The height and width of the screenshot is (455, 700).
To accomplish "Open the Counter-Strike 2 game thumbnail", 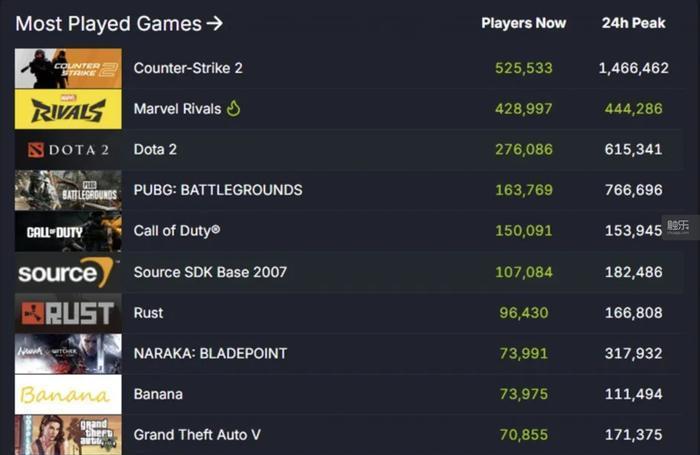I will (x=68, y=68).
